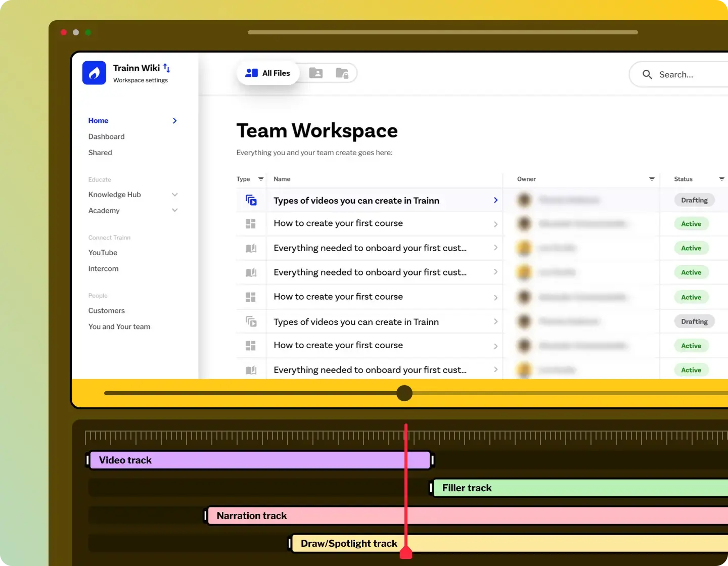Click the left trim handle of Draw/Spotlight track

click(x=290, y=543)
